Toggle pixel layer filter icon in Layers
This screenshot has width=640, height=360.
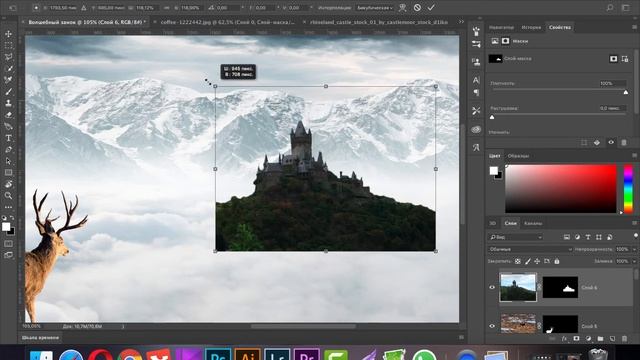click(x=567, y=237)
